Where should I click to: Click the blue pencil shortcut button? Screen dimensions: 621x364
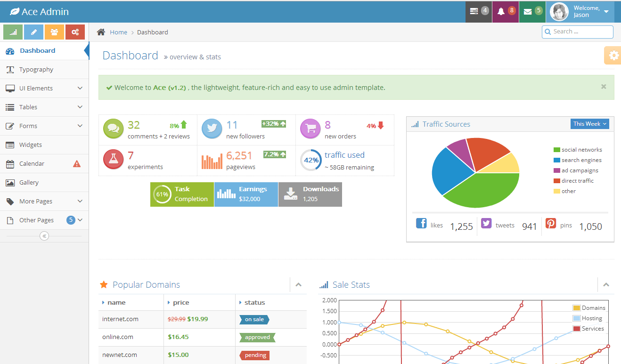pos(33,32)
